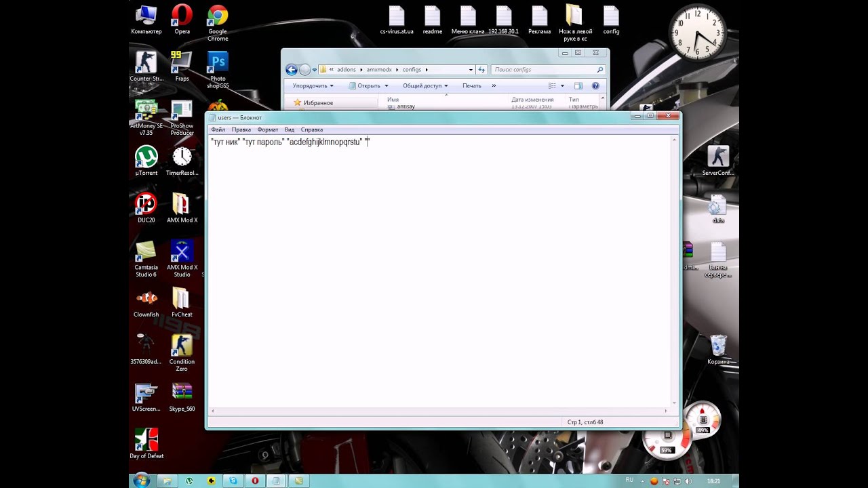Click Печать in Explorer toolbar
This screenshot has width=868, height=488.
(x=472, y=86)
